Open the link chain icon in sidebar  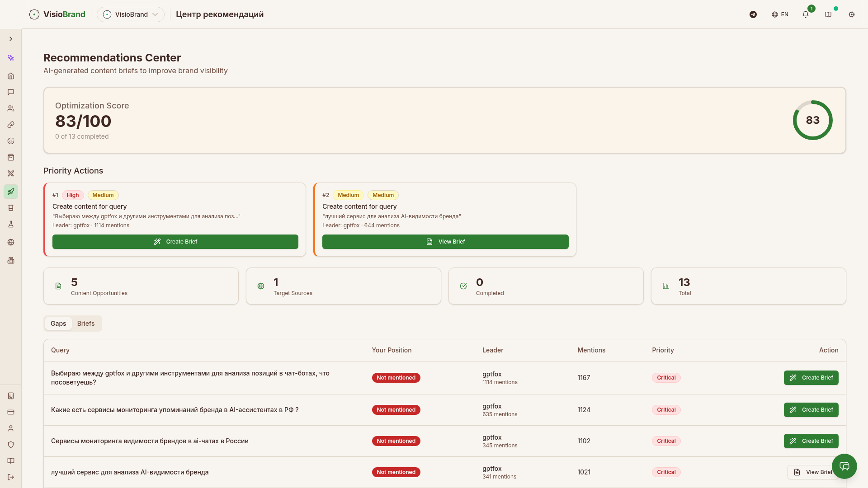(11, 125)
